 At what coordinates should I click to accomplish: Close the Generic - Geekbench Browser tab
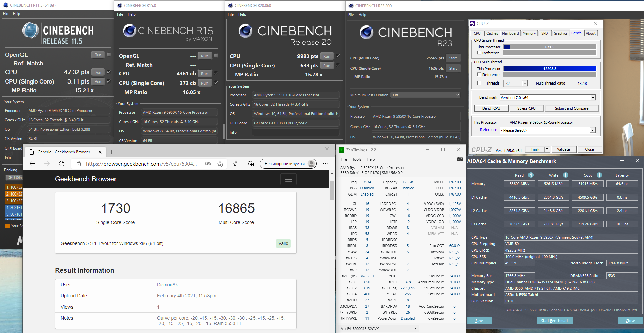[100, 152]
